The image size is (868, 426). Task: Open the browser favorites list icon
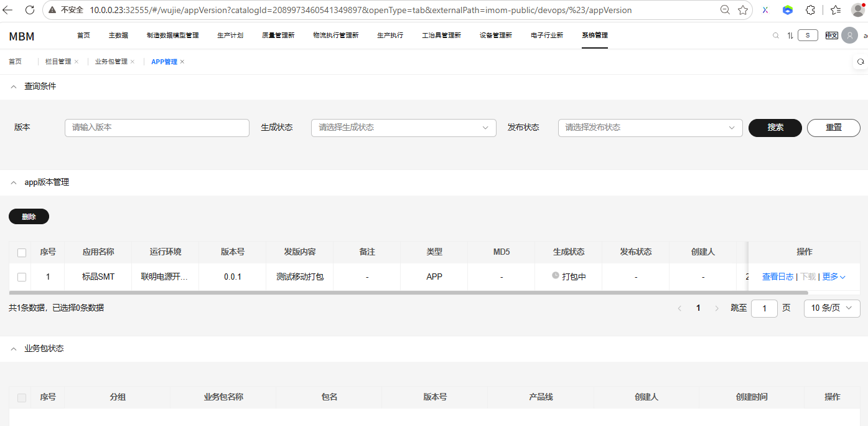(836, 10)
